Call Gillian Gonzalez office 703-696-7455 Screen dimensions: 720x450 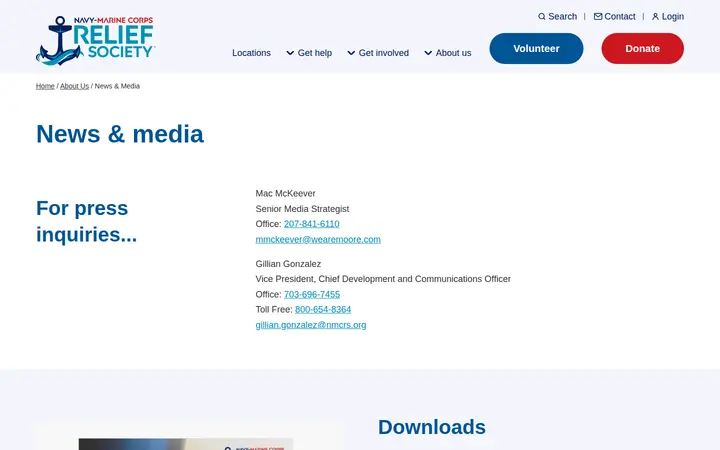tap(312, 294)
